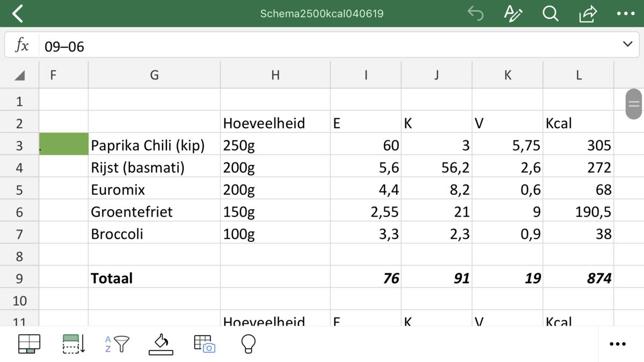Open sort and filter tool
This screenshot has width=644, height=362.
click(117, 344)
